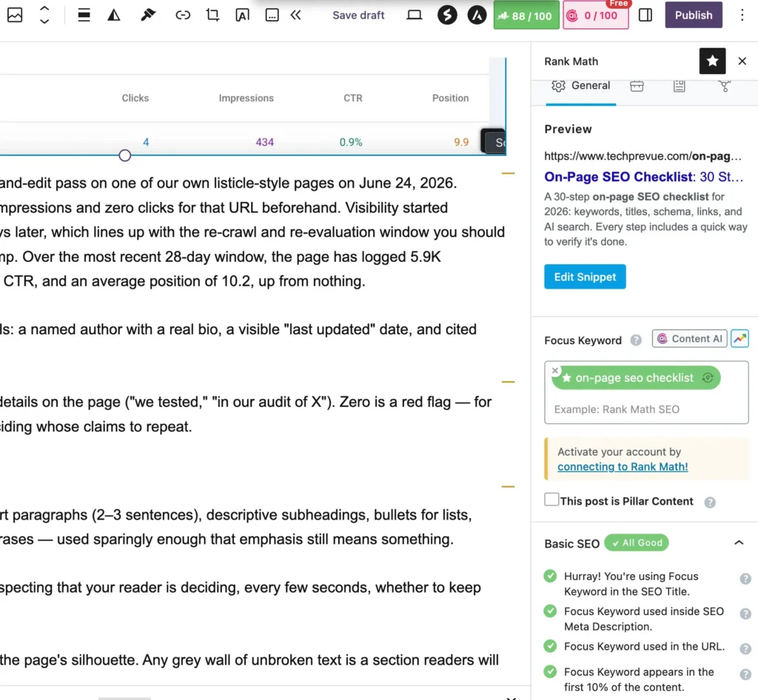Screen dimensions: 758x700
Task: Close the Rank Math sidebar
Action: [x=742, y=61]
